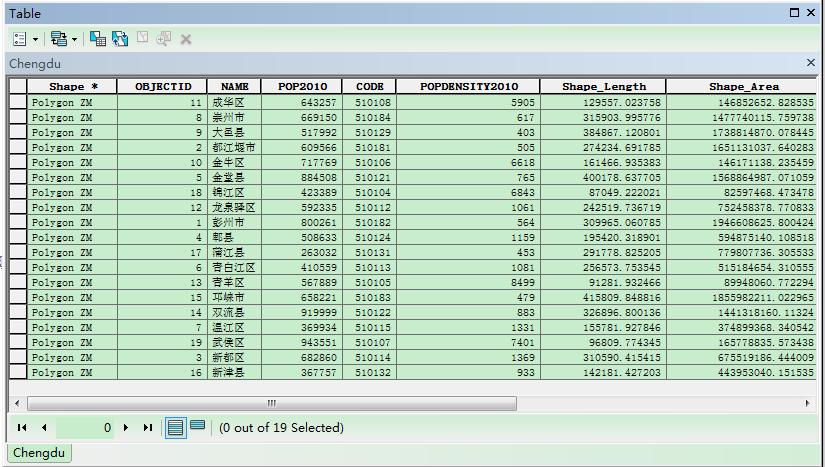825x467 pixels.
Task: Click the NAME cell 成华区
Action: [234, 102]
